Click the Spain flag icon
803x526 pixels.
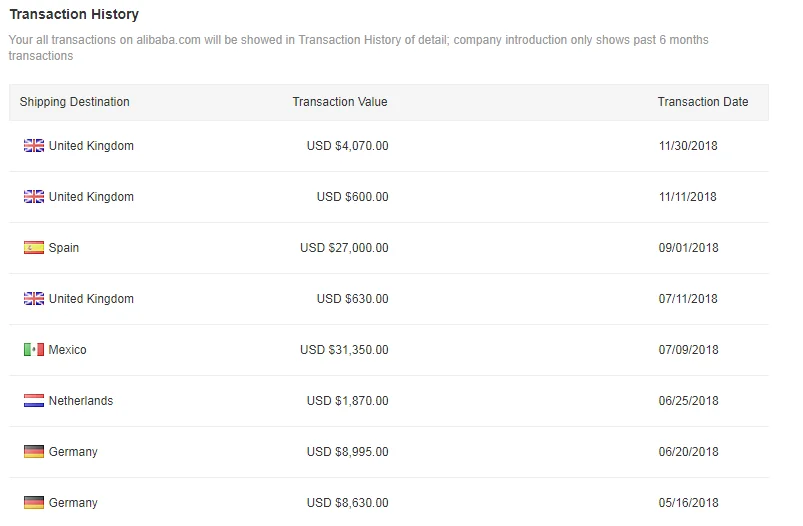point(34,248)
